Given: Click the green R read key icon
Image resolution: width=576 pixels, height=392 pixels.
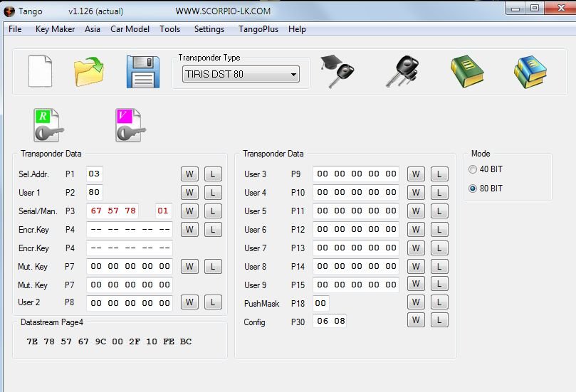Looking at the screenshot, I should pos(48,126).
